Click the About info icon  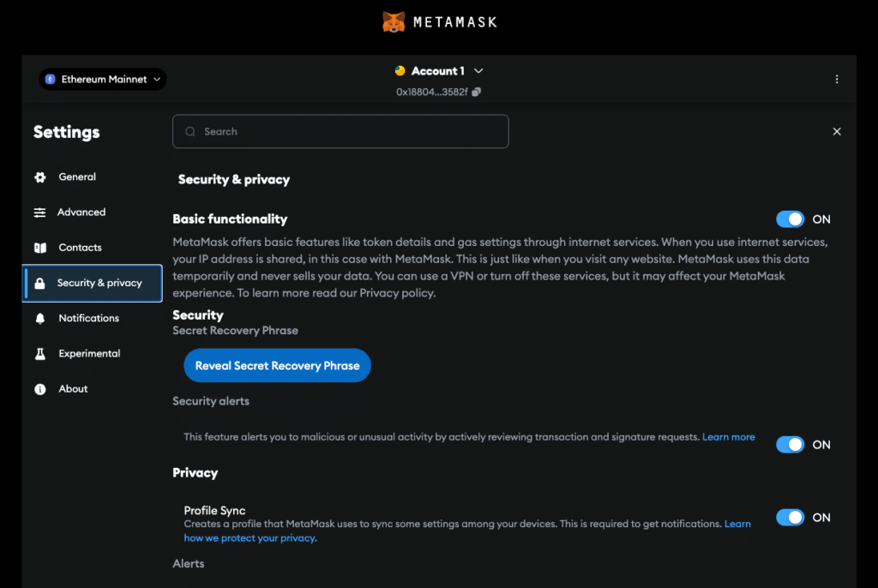tap(40, 389)
